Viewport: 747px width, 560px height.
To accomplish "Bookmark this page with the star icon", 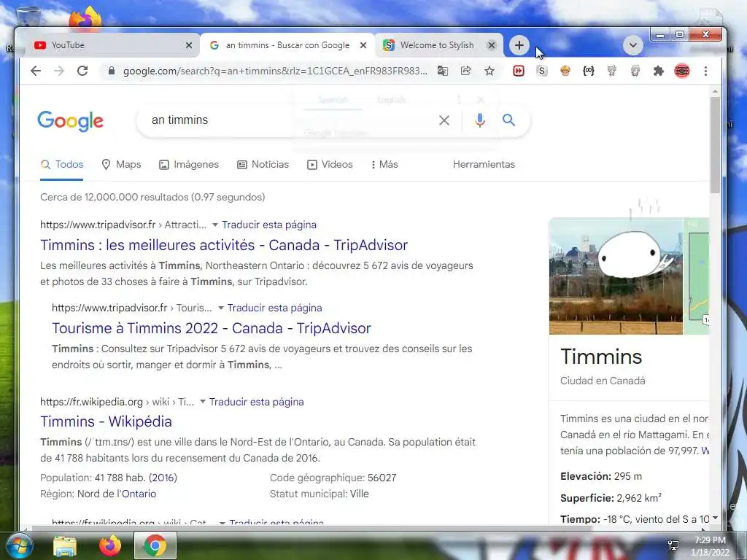I will (x=489, y=71).
